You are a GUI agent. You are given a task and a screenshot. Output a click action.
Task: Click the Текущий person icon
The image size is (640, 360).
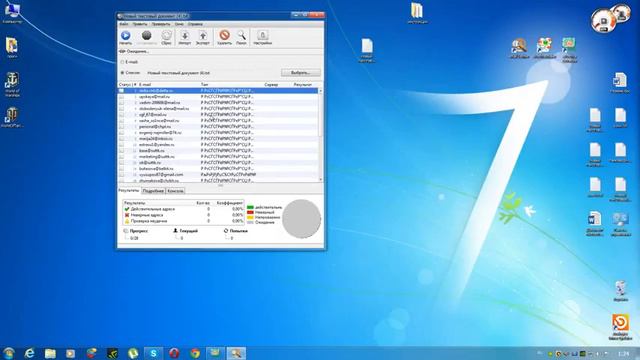click(176, 231)
